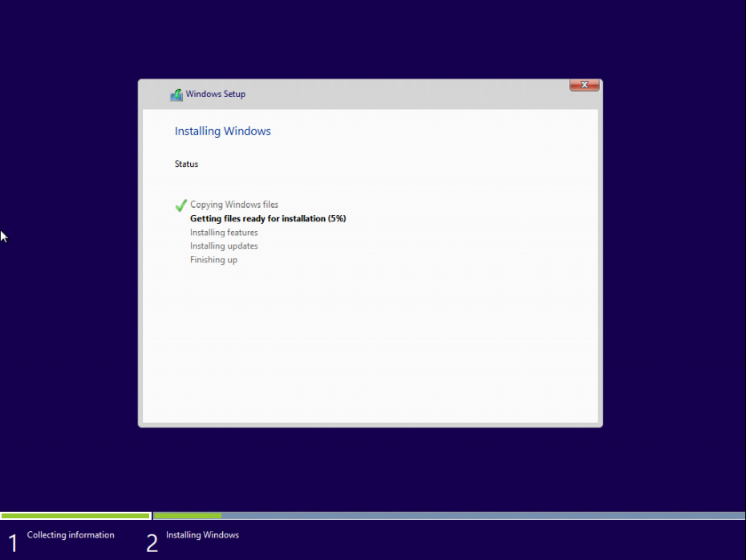Click the Installing Windows stage label at bottom
This screenshot has height=560, width=746.
click(x=202, y=535)
